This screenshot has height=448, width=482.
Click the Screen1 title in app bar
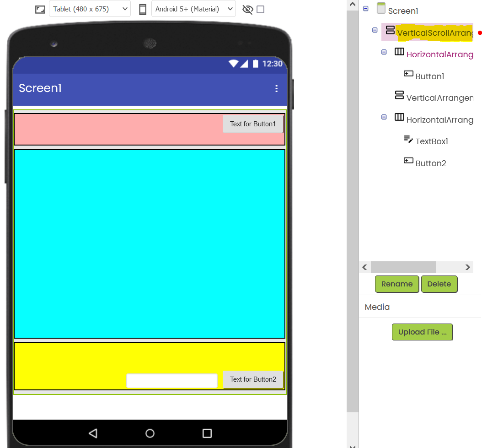coord(40,88)
